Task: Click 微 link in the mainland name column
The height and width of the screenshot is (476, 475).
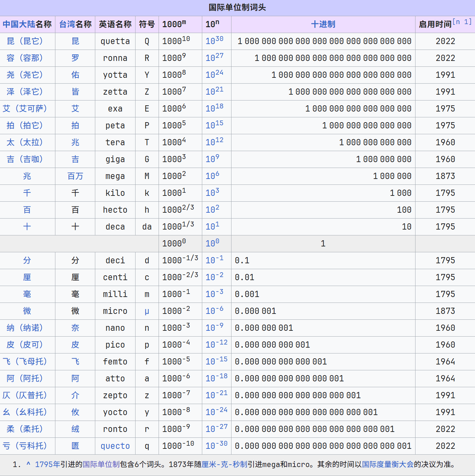Action: 27,311
